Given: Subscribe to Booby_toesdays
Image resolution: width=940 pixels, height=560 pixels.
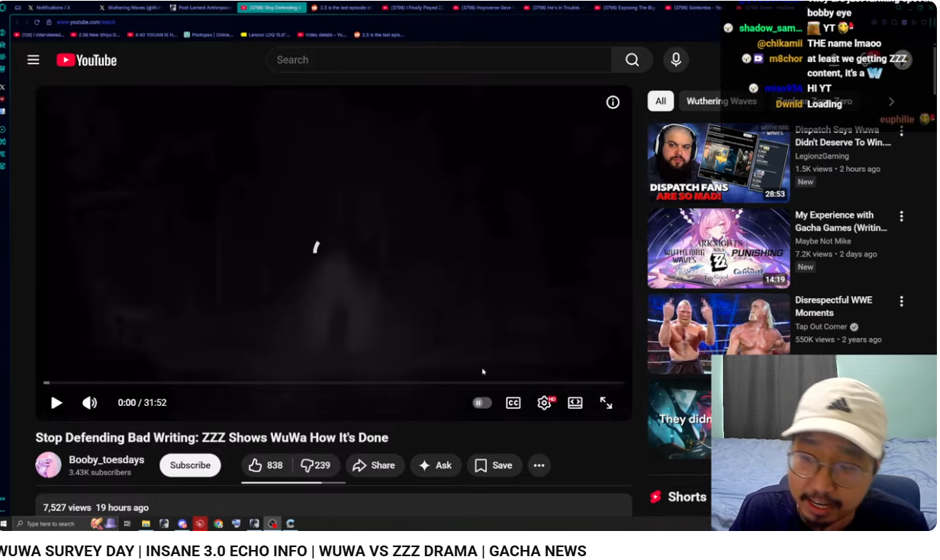Looking at the screenshot, I should [190, 465].
